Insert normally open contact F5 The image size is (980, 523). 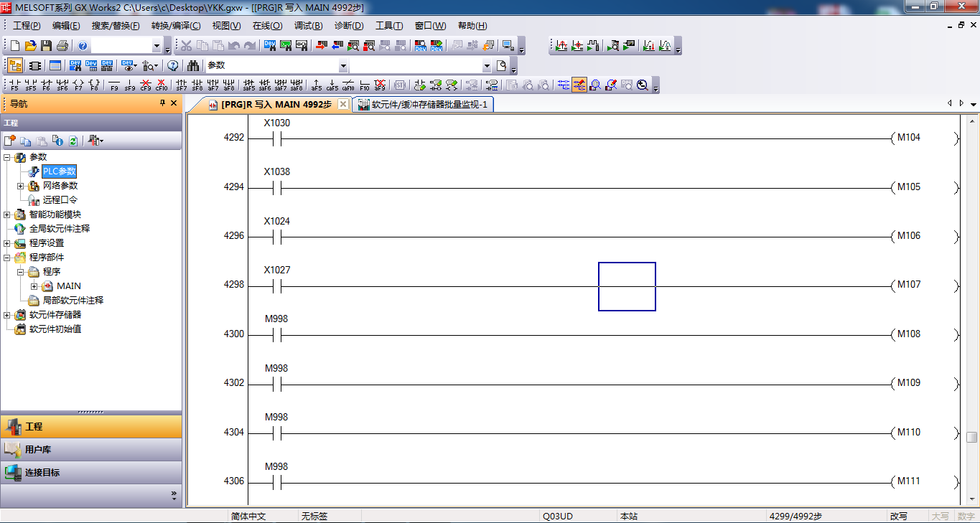[14, 85]
